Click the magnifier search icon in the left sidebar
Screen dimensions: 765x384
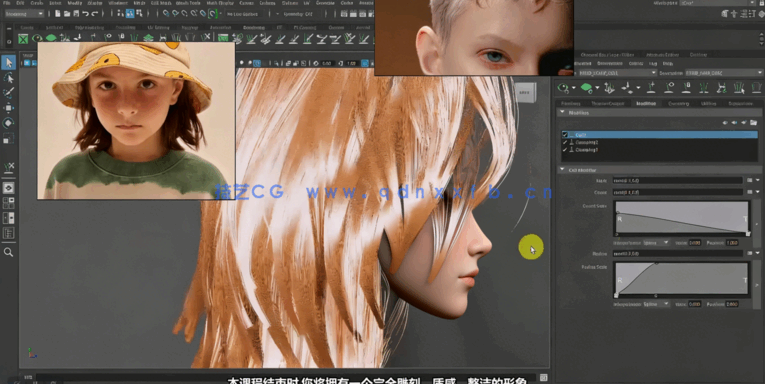pos(8,252)
